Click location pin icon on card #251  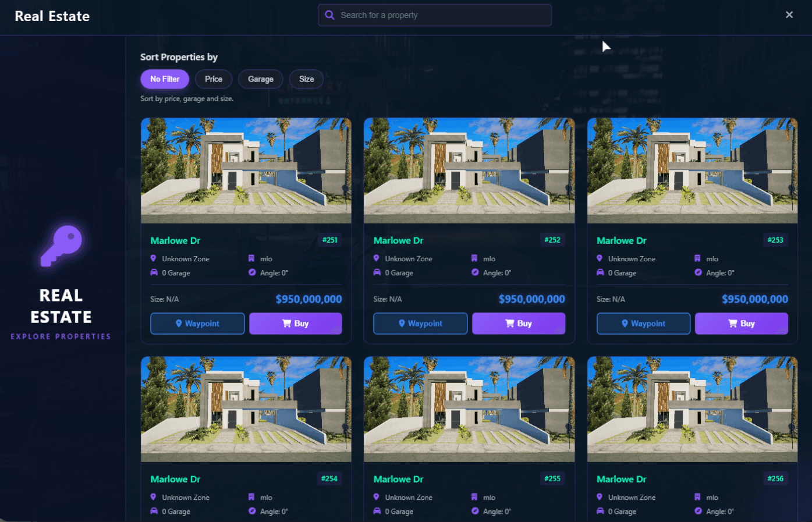153,258
